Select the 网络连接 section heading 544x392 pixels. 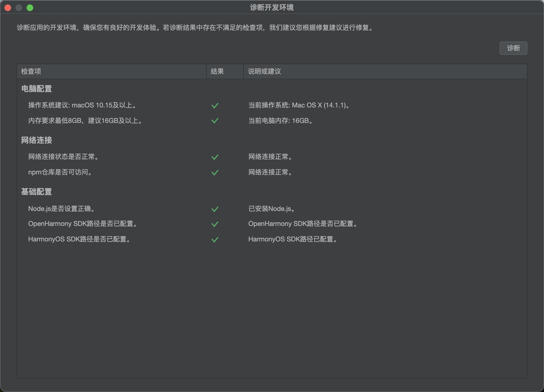point(37,140)
